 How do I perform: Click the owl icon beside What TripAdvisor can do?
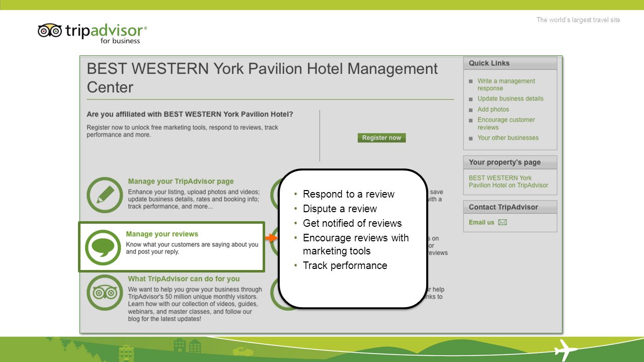[x=105, y=292]
